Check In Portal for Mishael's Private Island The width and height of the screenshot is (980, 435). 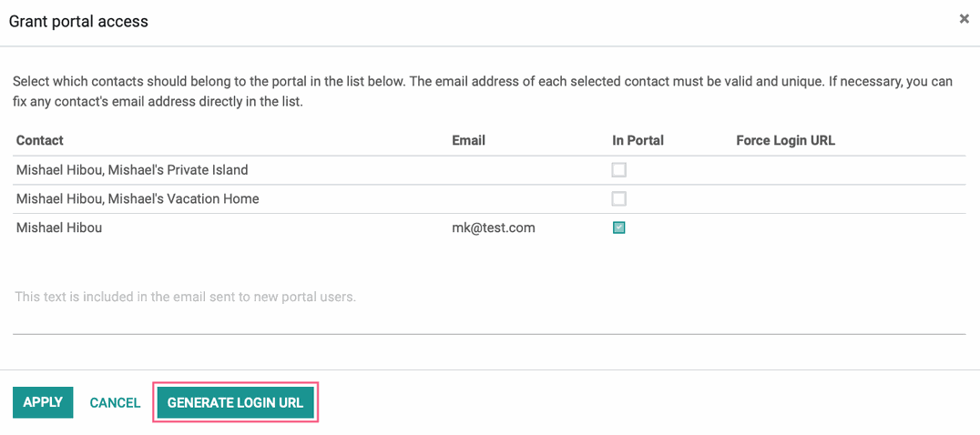tap(618, 170)
